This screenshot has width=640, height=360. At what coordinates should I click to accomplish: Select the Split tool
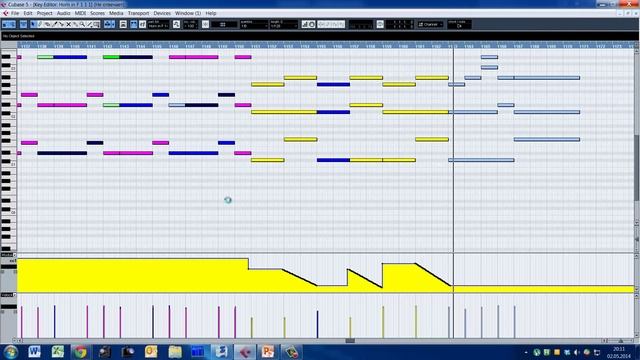62,24
